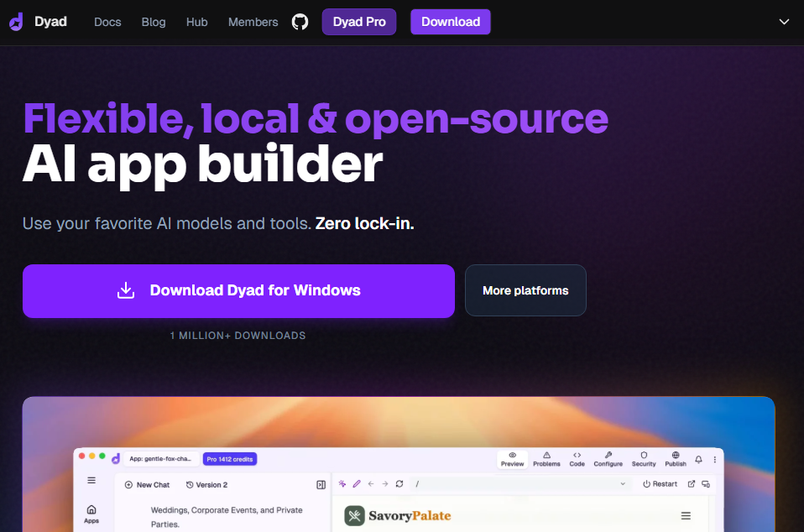Open Security tab in app screenshot

point(644,459)
